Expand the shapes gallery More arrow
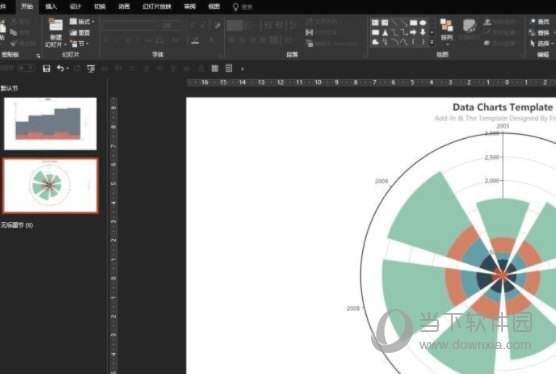This screenshot has width=556, height=374. point(432,42)
